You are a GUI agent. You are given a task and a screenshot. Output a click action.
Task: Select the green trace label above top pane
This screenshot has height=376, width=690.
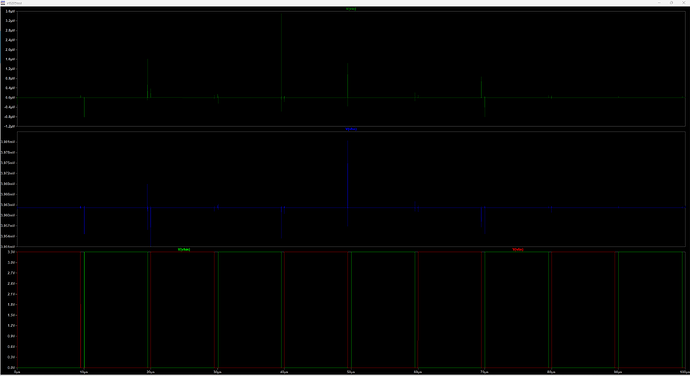tap(351, 9)
